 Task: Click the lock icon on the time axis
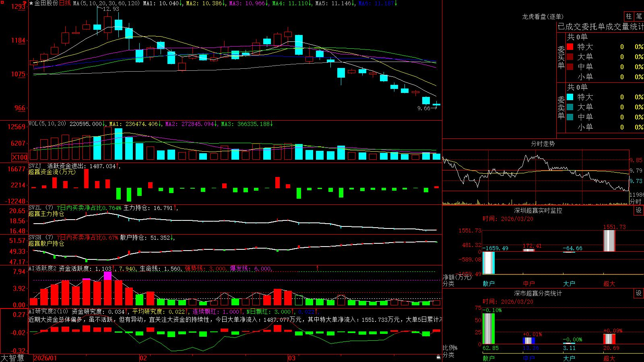[439, 357]
